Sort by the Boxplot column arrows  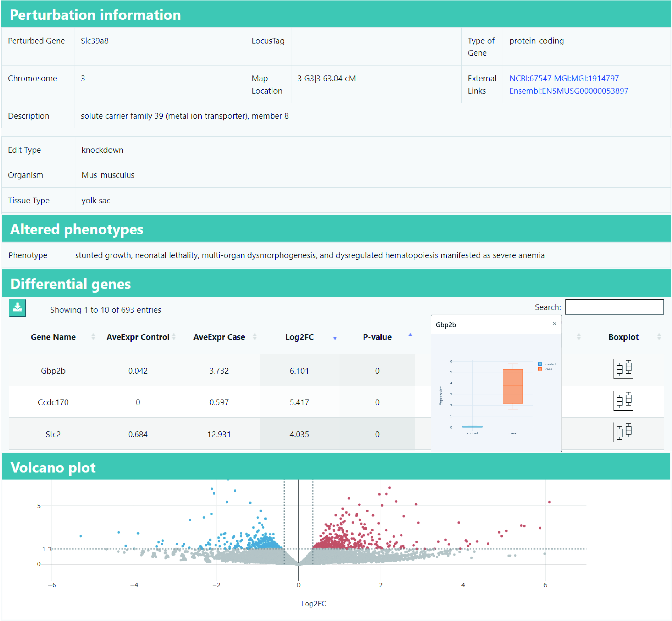tap(659, 336)
